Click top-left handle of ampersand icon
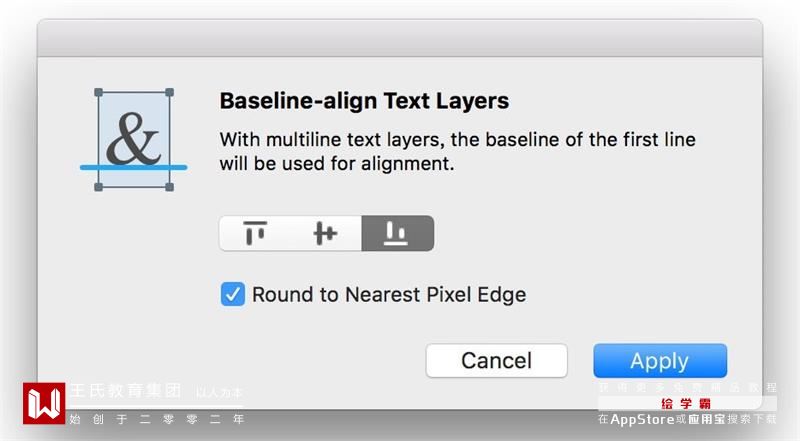800x441 pixels. click(99, 93)
